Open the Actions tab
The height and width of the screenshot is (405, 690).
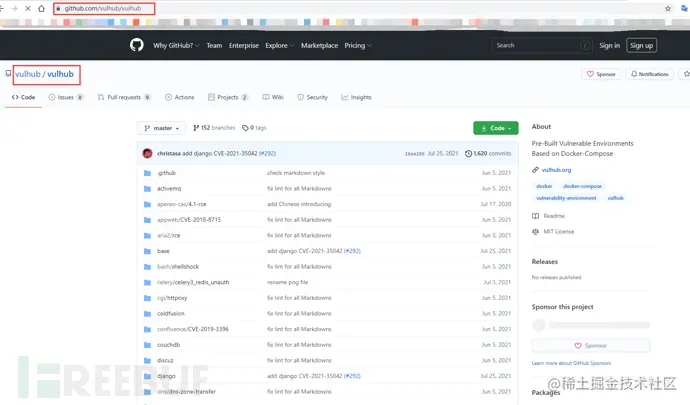tap(180, 97)
